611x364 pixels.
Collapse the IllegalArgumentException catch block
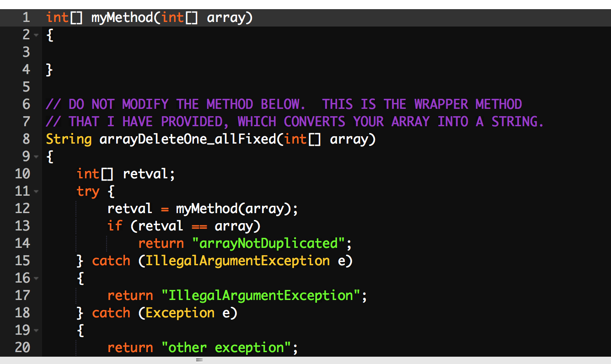(x=36, y=278)
